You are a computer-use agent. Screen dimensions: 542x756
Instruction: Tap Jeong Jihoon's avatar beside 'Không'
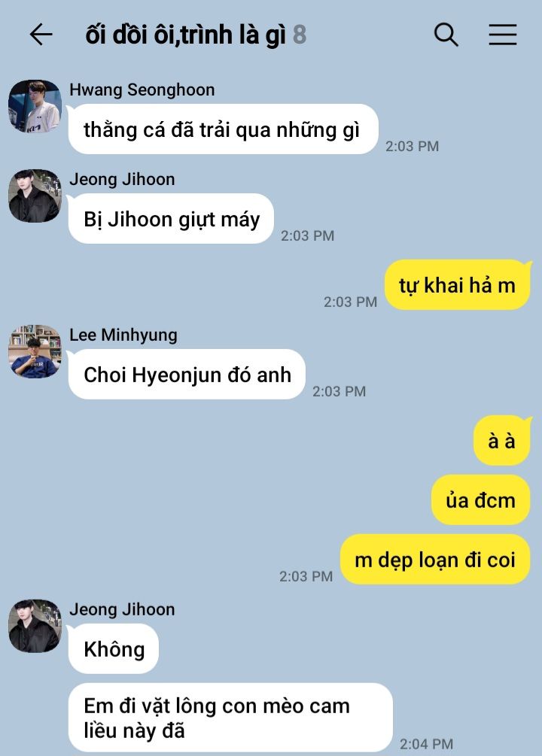35,626
